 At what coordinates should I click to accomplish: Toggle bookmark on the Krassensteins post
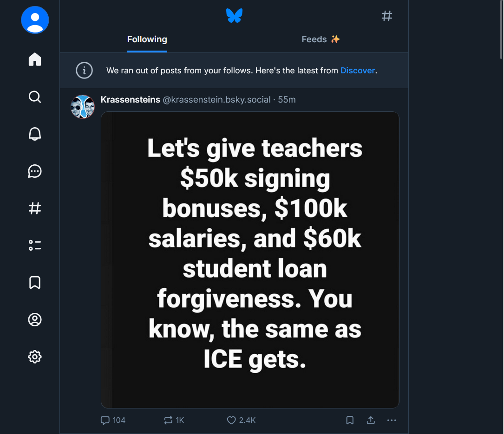tap(350, 420)
